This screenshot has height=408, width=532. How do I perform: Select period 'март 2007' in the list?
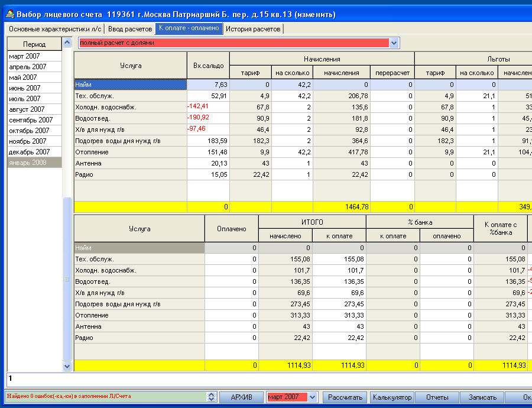point(34,56)
